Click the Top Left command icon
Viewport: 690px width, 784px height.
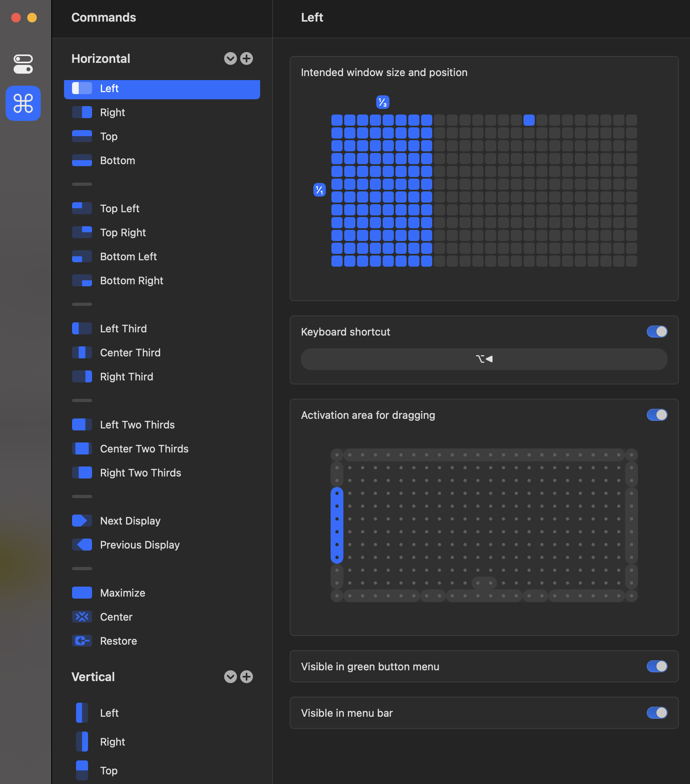[x=82, y=208]
